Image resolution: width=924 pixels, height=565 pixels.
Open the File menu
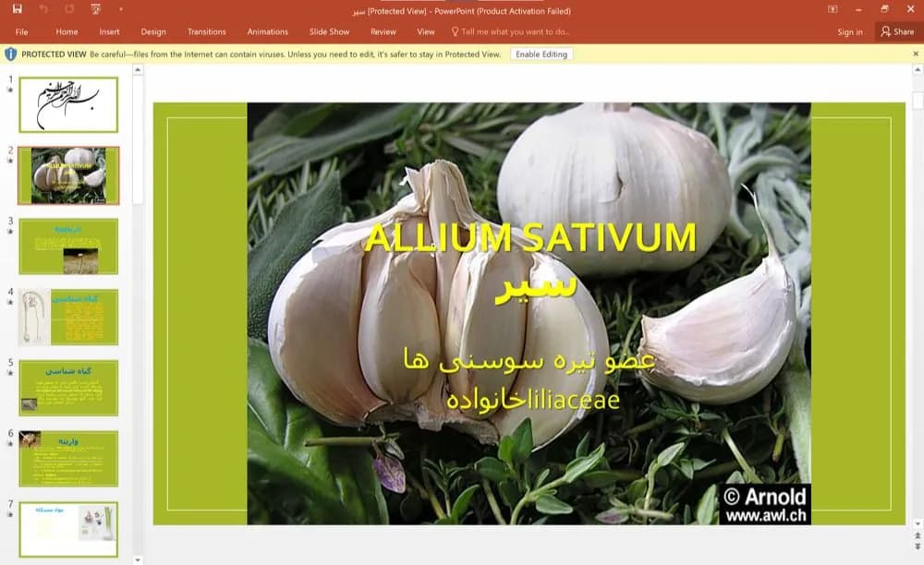coord(22,31)
